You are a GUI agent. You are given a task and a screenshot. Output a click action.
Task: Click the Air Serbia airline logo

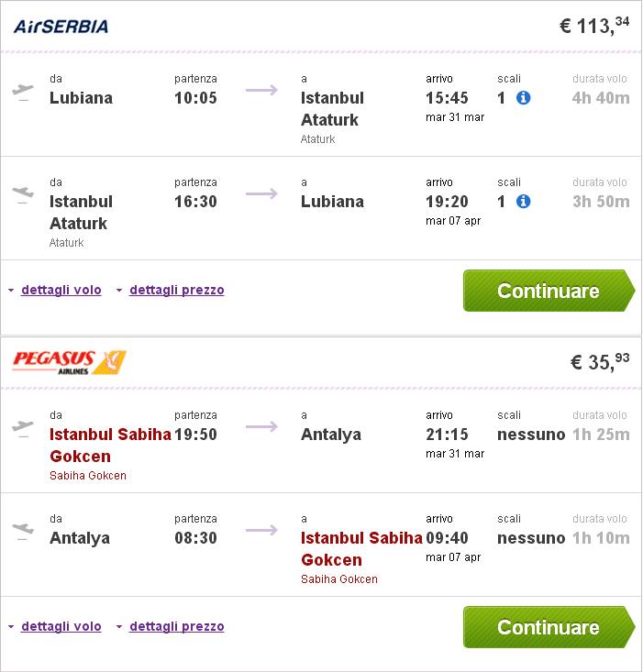(x=61, y=26)
